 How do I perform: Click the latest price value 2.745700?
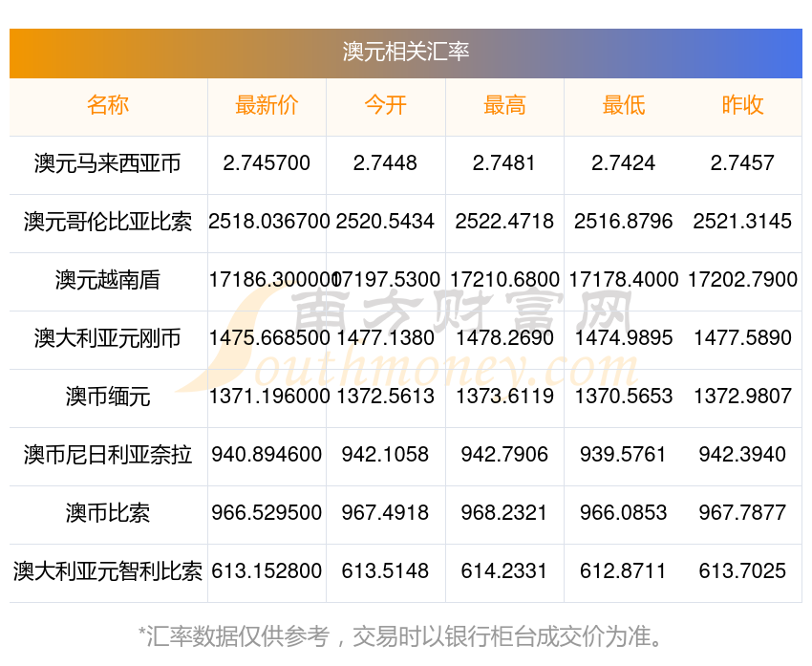pyautogui.click(x=267, y=163)
